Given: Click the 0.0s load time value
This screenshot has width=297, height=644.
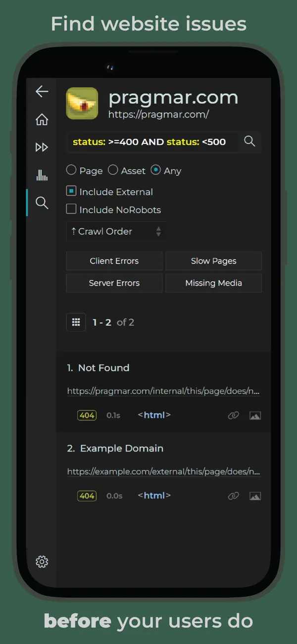Looking at the screenshot, I should [114, 496].
